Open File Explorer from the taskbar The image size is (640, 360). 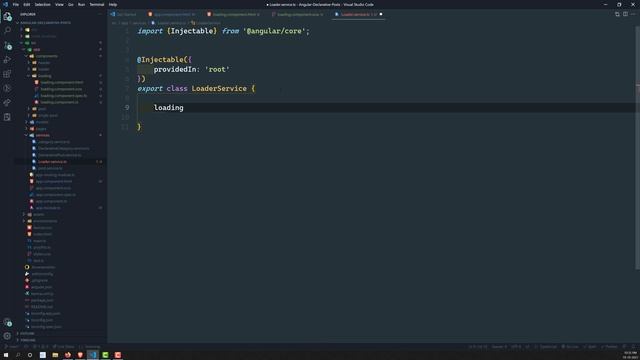(55, 355)
